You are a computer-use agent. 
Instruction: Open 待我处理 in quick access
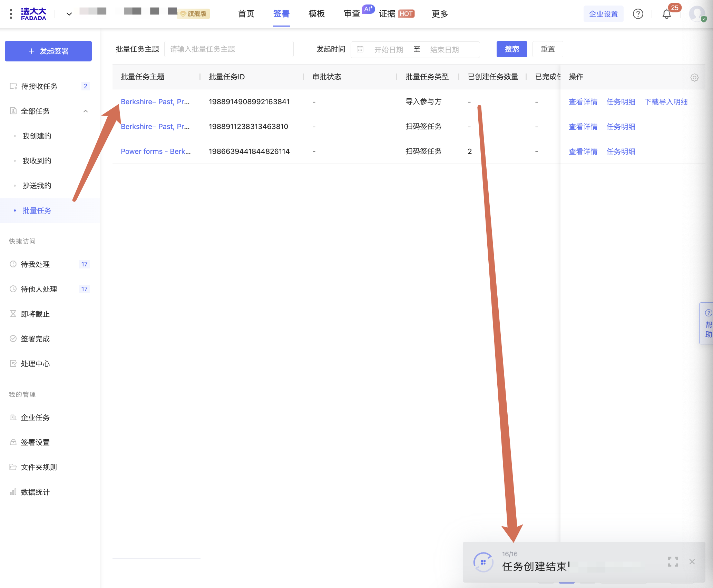coord(35,264)
